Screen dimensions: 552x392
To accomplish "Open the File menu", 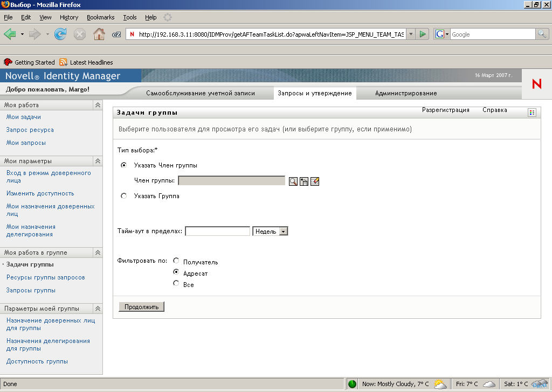I will 8,17.
